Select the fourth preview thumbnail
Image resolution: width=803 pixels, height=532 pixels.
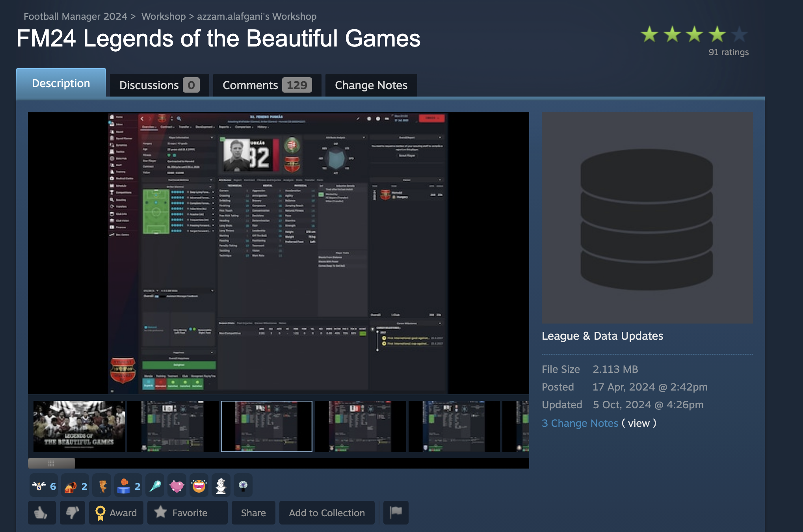coord(361,426)
